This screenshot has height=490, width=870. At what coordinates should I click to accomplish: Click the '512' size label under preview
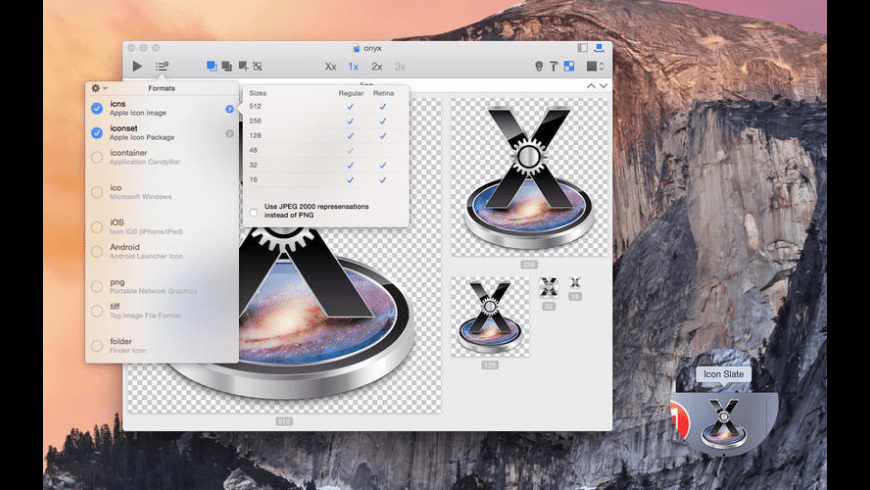pos(284,422)
